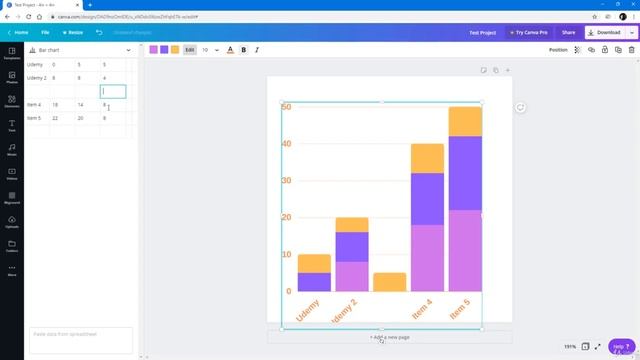The image size is (640, 360).
Task: Click the browser back arrow
Action: pyautogui.click(x=7, y=17)
